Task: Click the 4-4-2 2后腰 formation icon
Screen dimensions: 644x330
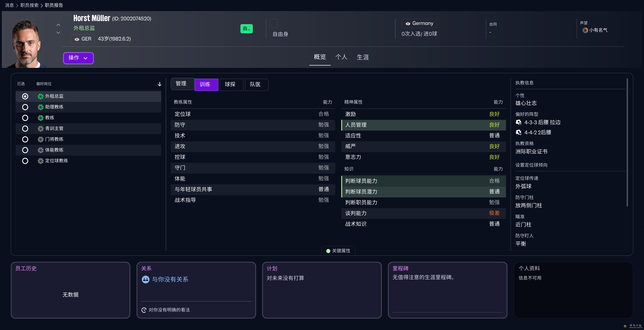Action: 519,132
